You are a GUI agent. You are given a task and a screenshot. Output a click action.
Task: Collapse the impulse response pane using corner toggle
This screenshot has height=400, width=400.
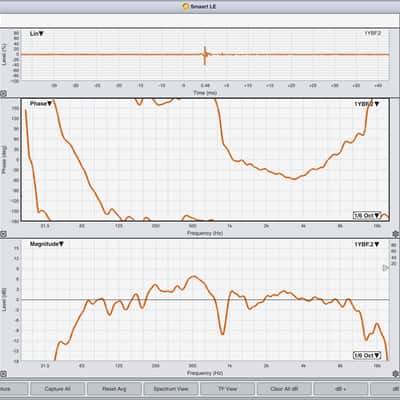[3, 94]
